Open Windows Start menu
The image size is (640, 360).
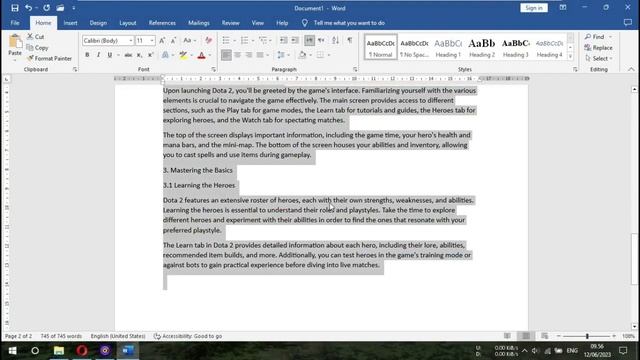[x=12, y=351]
